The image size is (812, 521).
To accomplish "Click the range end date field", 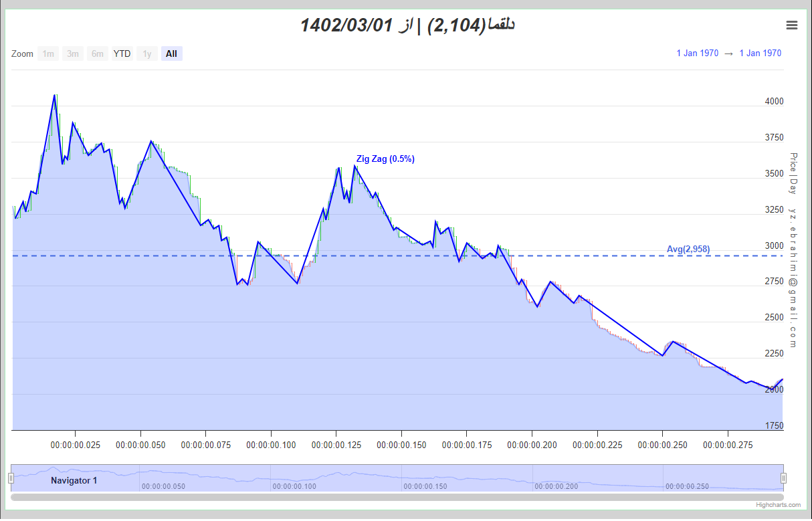I will (760, 54).
